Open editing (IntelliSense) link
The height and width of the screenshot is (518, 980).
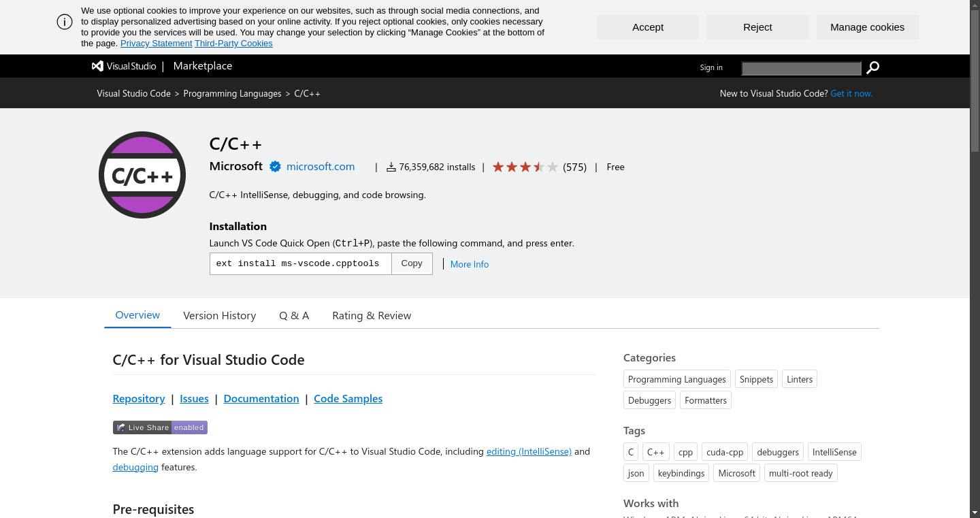[x=529, y=451]
